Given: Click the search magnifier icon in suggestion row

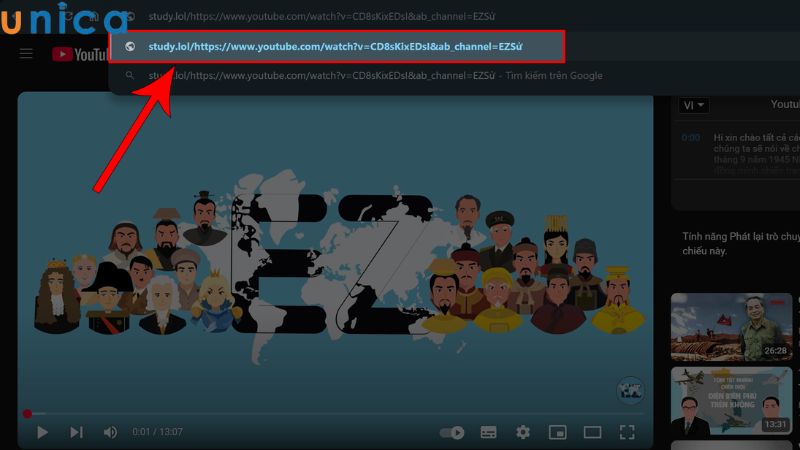Looking at the screenshot, I should coord(130,76).
